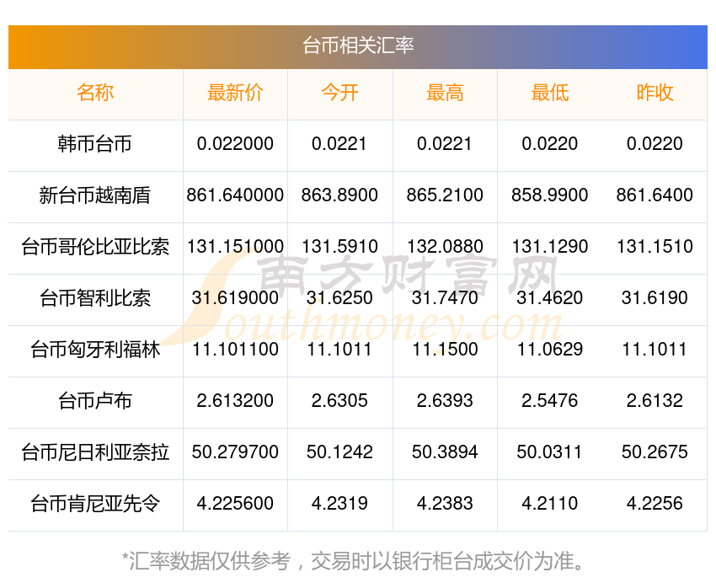
Task: Click the 台币智利比索 row name
Action: (95, 298)
